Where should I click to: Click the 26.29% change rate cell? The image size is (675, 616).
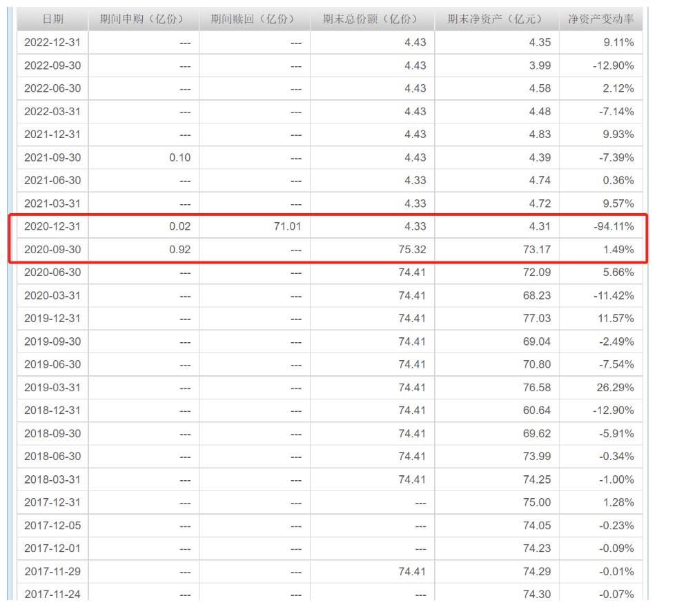(615, 388)
